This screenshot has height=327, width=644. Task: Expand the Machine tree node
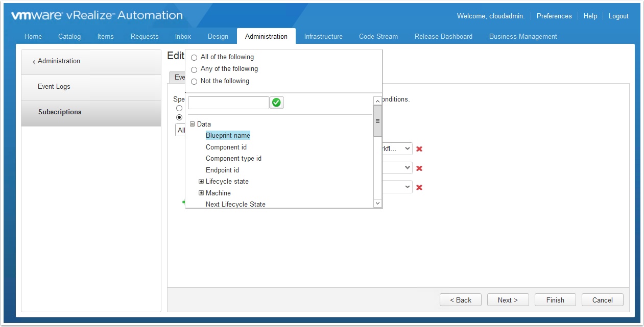point(201,193)
